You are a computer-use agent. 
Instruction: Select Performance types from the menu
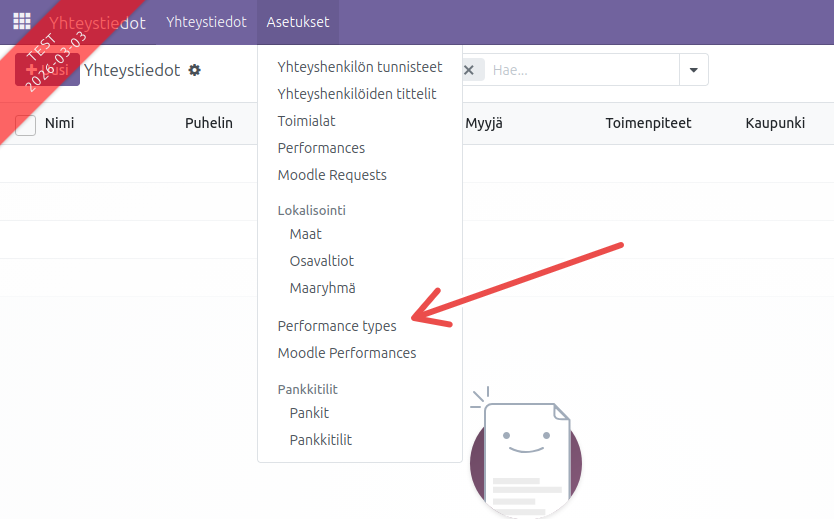337,326
